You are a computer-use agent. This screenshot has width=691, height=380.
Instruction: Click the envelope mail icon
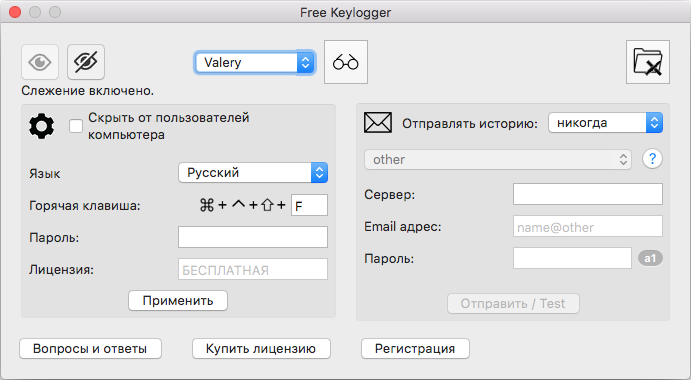click(x=378, y=123)
